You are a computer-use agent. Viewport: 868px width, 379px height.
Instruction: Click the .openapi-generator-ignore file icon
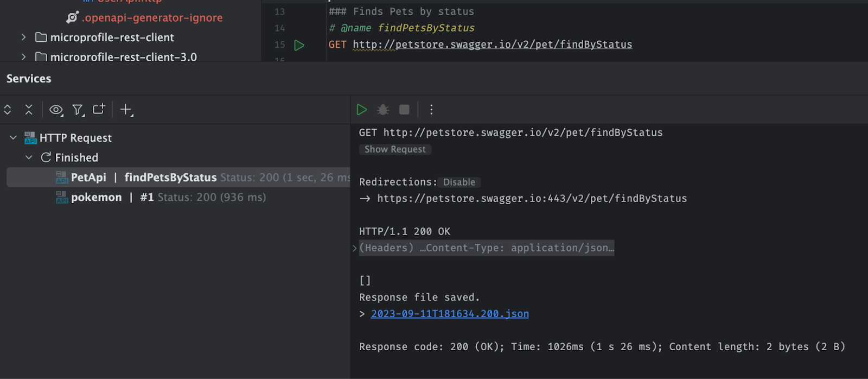pos(72,18)
